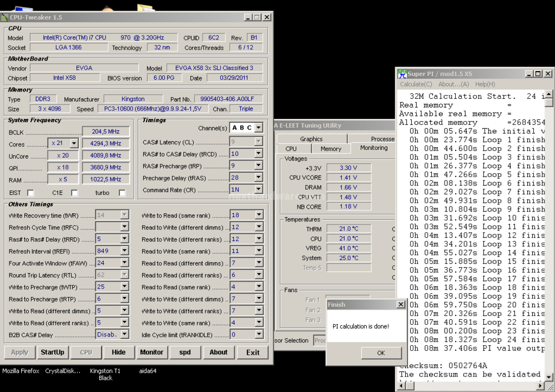This screenshot has width=555, height=392.
Task: Click Super PI horizontal scrollbar right arrow
Action: [x=541, y=385]
